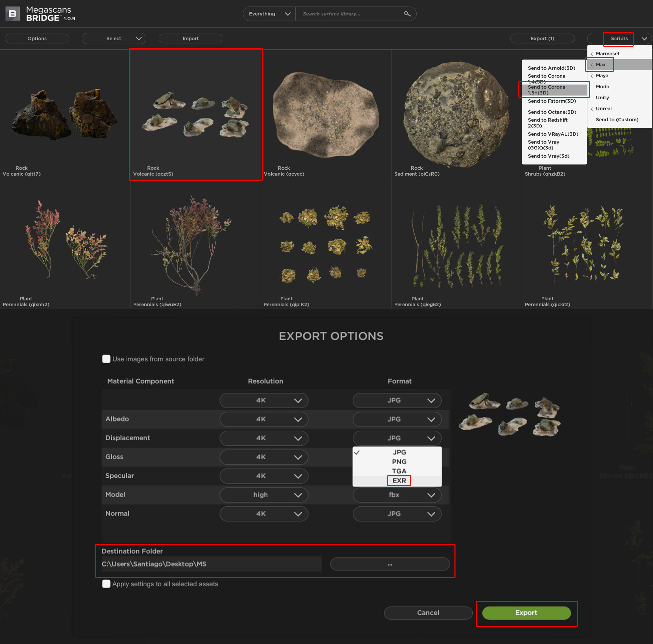Click the search magnifier icon
653x644 pixels.
(407, 14)
